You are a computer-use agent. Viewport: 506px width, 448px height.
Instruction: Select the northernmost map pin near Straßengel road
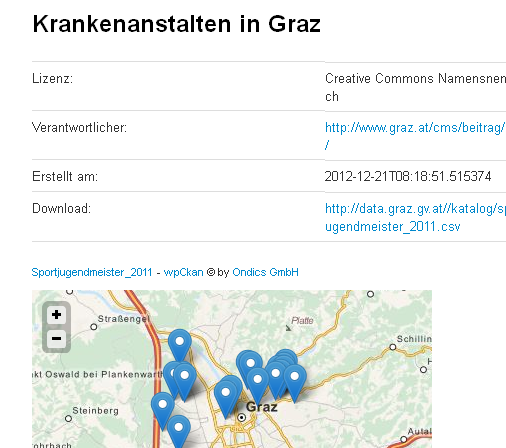coord(180,345)
